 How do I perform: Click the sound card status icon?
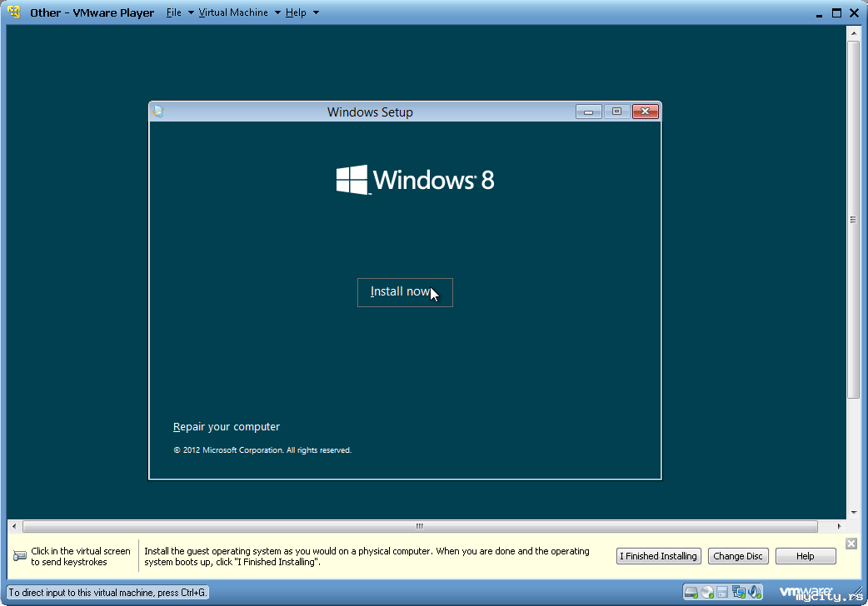click(755, 592)
